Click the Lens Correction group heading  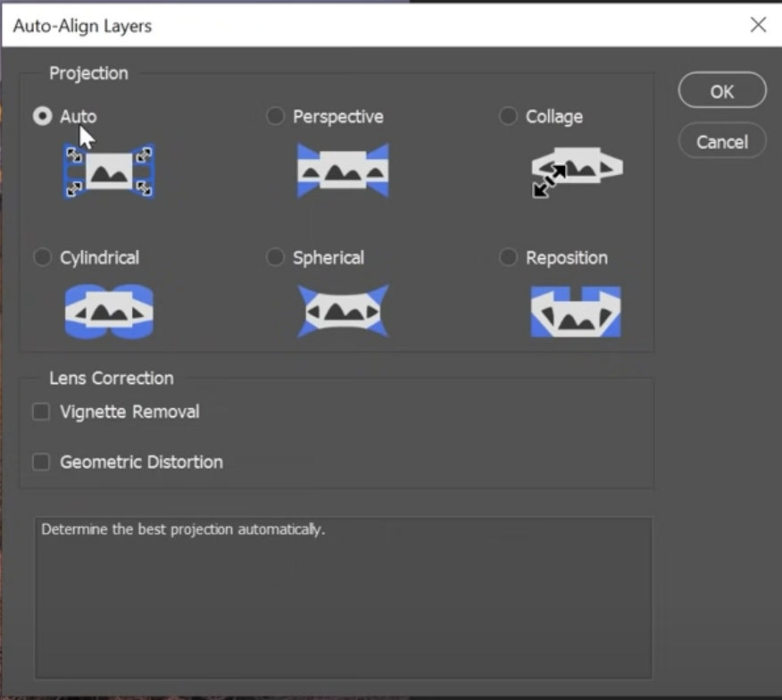pos(112,379)
